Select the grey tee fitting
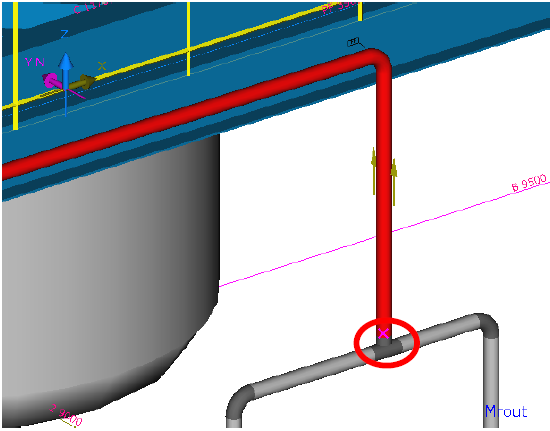Viewport: 550px width, 431px height. pos(387,348)
